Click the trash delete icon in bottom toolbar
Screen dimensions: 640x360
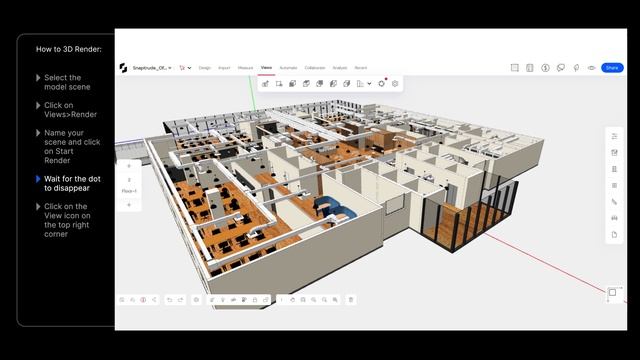pos(351,300)
